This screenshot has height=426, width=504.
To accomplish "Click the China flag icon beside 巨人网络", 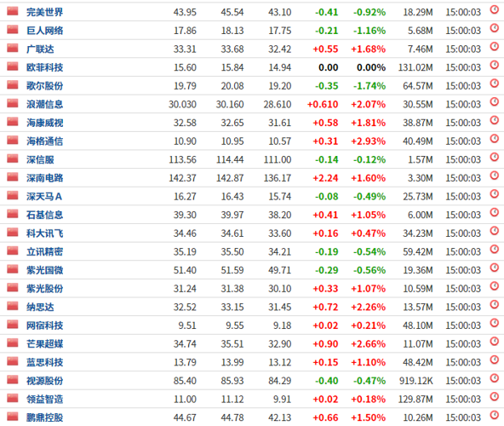I will 13,30.
